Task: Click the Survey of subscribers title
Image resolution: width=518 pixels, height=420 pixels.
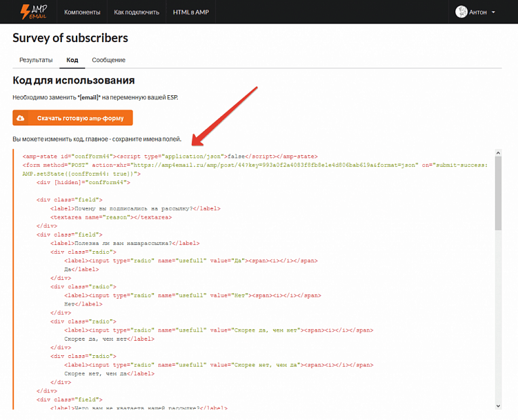Action: (x=70, y=38)
